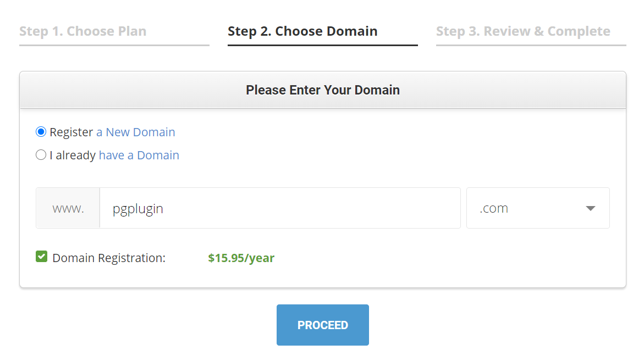Click the "Domain Registration:" label
The width and height of the screenshot is (644, 350).
[x=108, y=258]
